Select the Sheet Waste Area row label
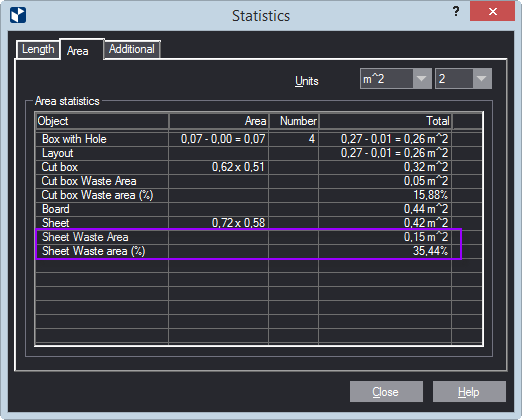Image resolution: width=522 pixels, height=420 pixels. tap(85, 237)
